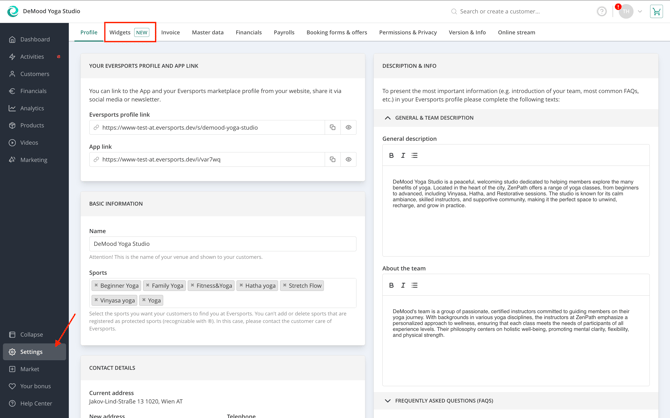This screenshot has height=418, width=670.
Task: Switch to the Widgets tab
Action: click(129, 32)
